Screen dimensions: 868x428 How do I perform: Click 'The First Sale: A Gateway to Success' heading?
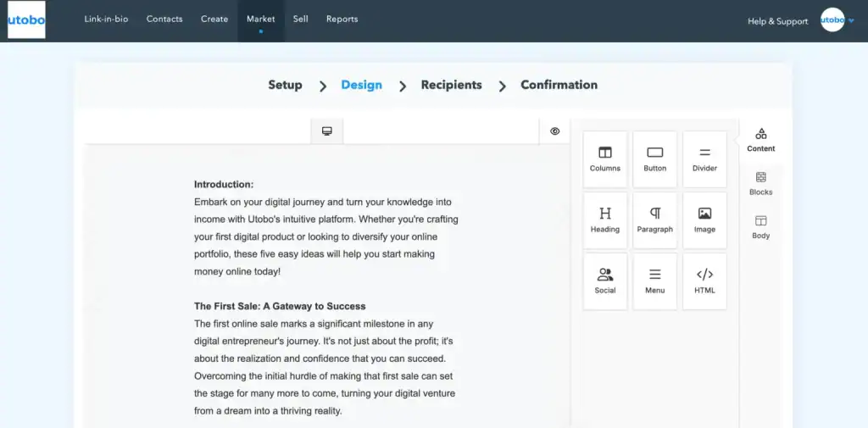point(280,306)
